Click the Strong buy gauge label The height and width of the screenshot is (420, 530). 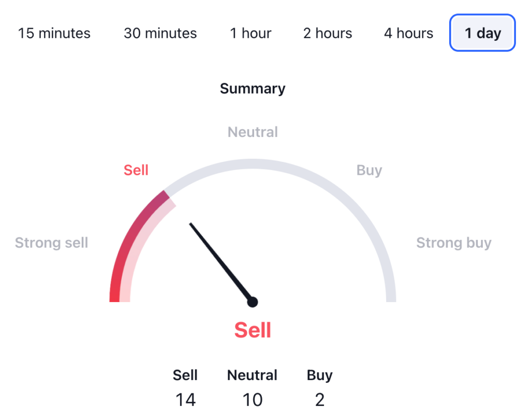(x=453, y=243)
